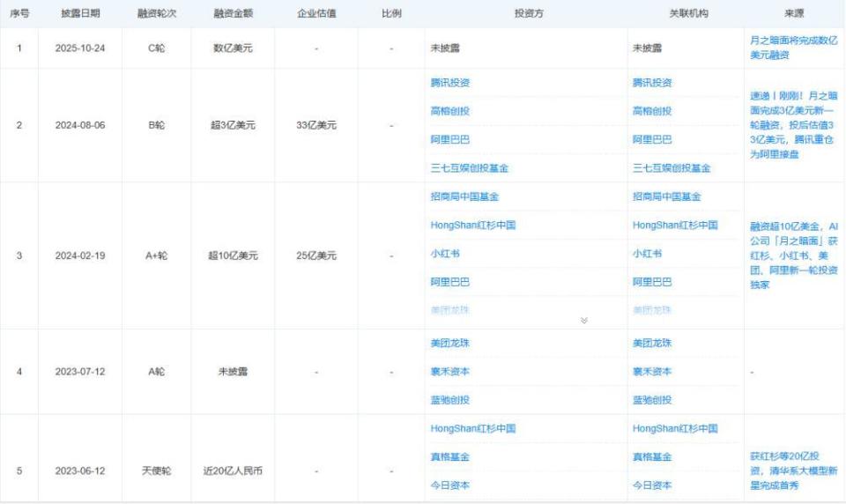Click the C轮 round cell
The height and width of the screenshot is (504, 846).
click(157, 48)
